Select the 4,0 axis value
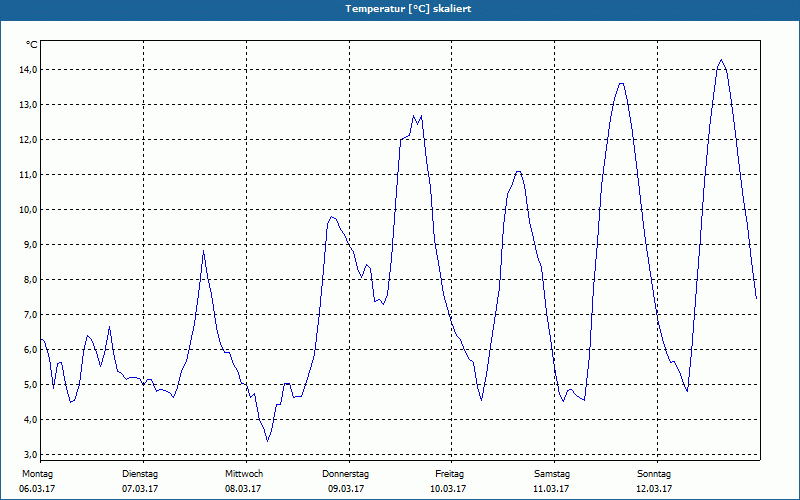Viewport: 800px width, 500px height. tap(30, 420)
